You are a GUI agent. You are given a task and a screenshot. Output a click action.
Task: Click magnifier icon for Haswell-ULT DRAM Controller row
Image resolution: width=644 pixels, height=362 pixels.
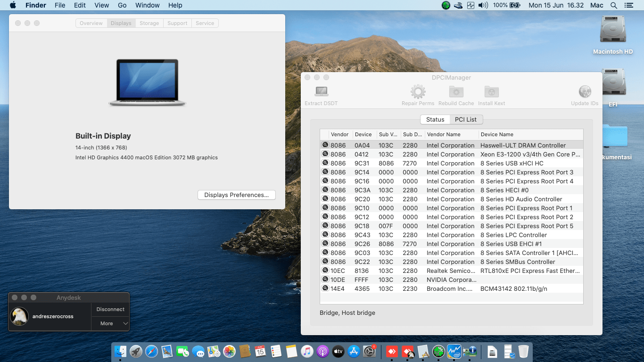pos(325,145)
